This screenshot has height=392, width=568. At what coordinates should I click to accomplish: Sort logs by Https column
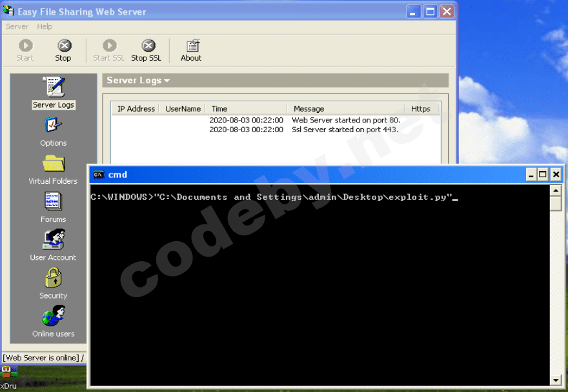[422, 108]
